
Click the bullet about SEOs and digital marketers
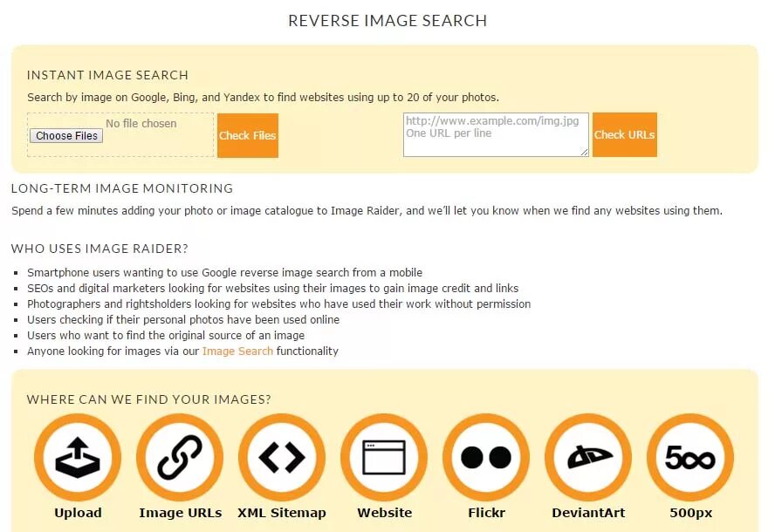pos(272,289)
